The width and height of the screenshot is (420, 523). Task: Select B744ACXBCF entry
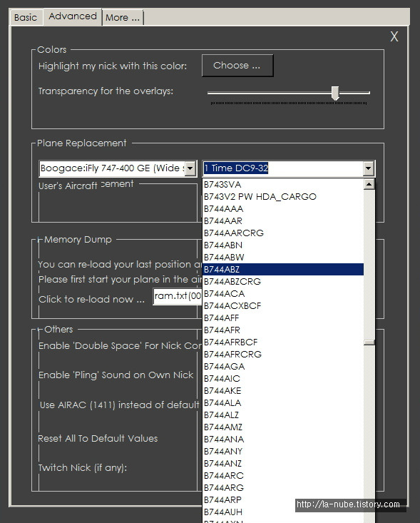pyautogui.click(x=282, y=306)
